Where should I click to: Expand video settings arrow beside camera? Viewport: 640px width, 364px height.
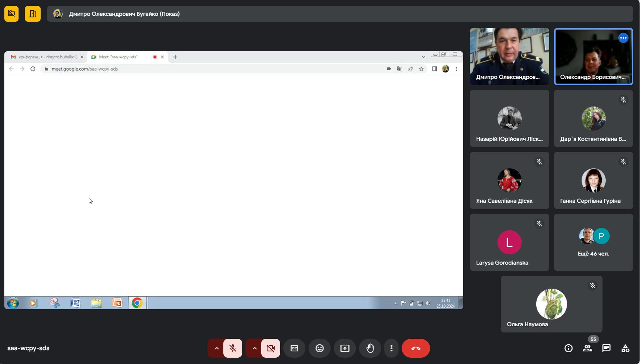254,348
